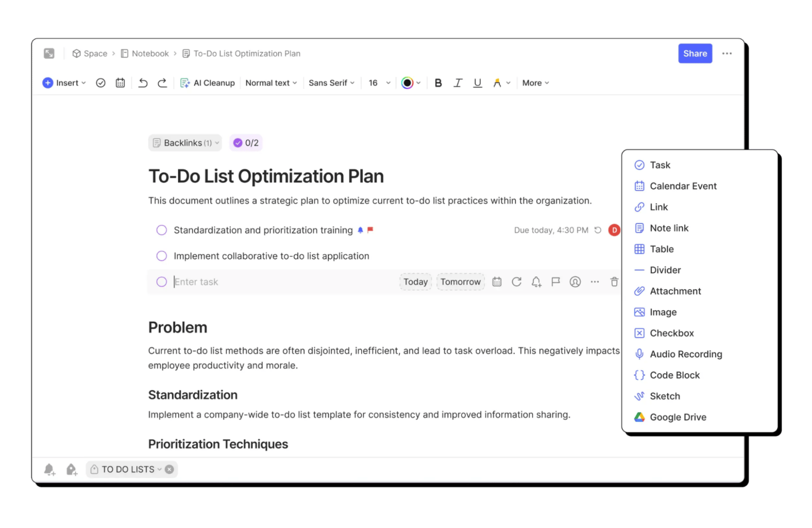Screen dimensions: 812x528
Task: Click the redo arrow in toolbar
Action: [x=162, y=83]
